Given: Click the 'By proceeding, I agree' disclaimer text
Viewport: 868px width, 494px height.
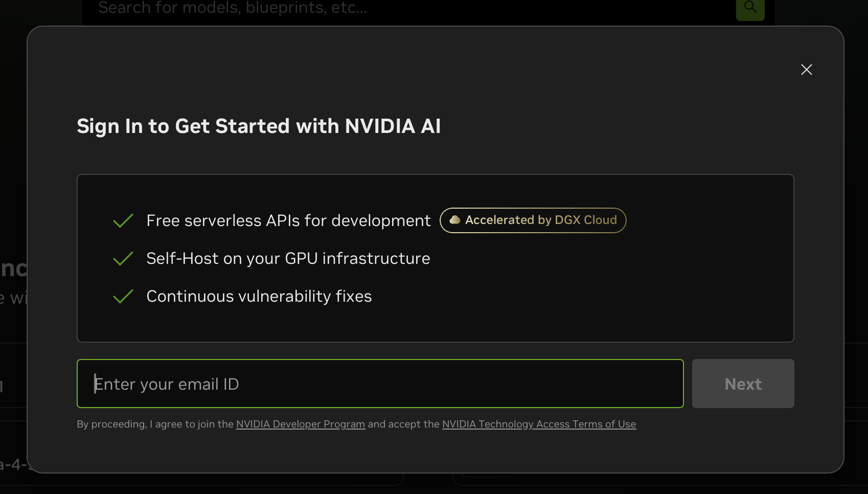Looking at the screenshot, I should pos(154,424).
